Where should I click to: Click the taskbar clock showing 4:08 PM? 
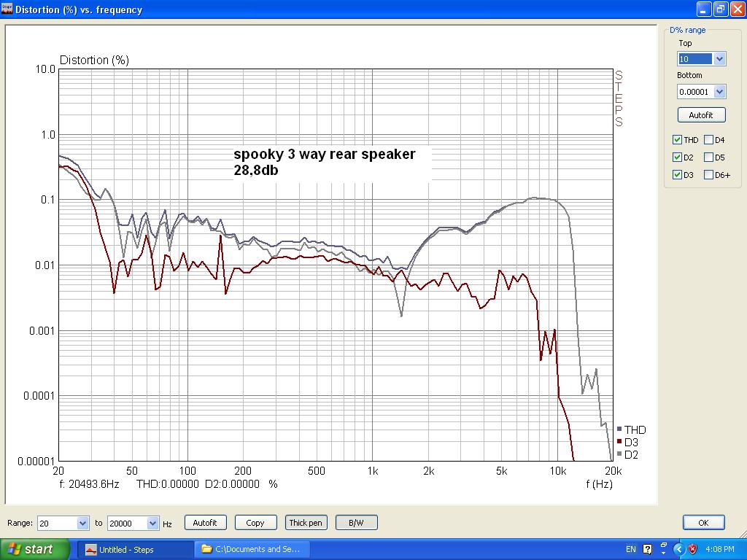(720, 549)
